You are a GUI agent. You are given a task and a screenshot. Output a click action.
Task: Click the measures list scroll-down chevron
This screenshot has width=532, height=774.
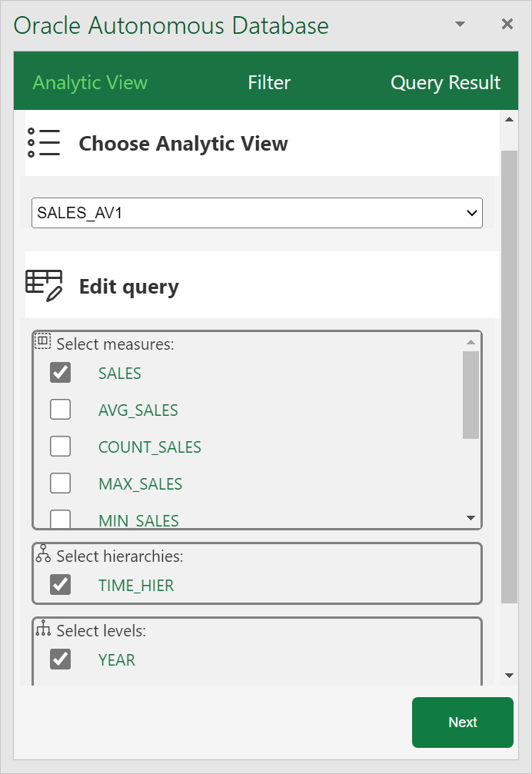[470, 517]
